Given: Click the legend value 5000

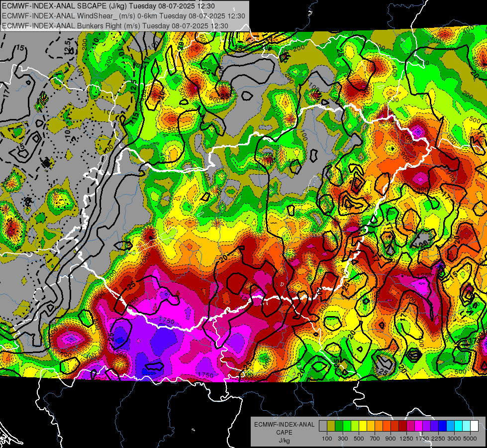Looking at the screenshot, I should point(470,439).
